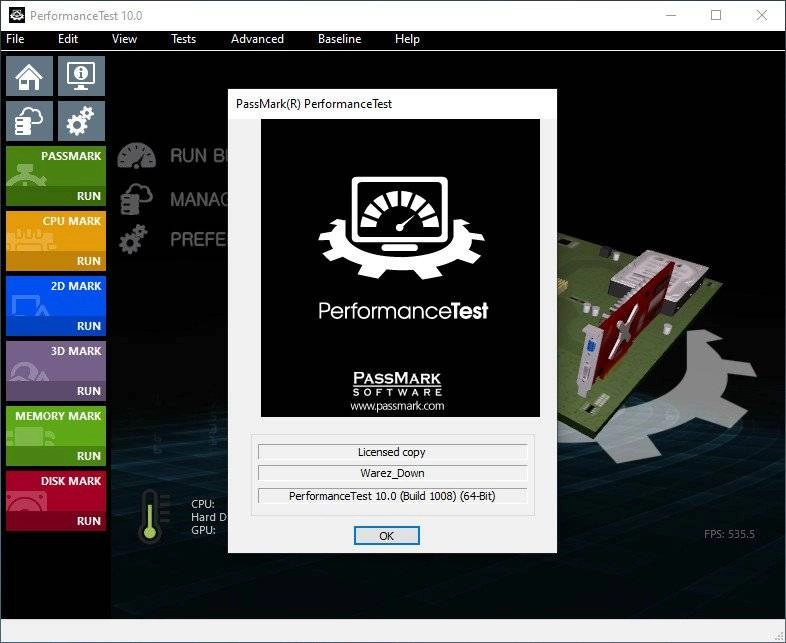786x643 pixels.
Task: Run the CPU Mark test
Action: tap(89, 261)
